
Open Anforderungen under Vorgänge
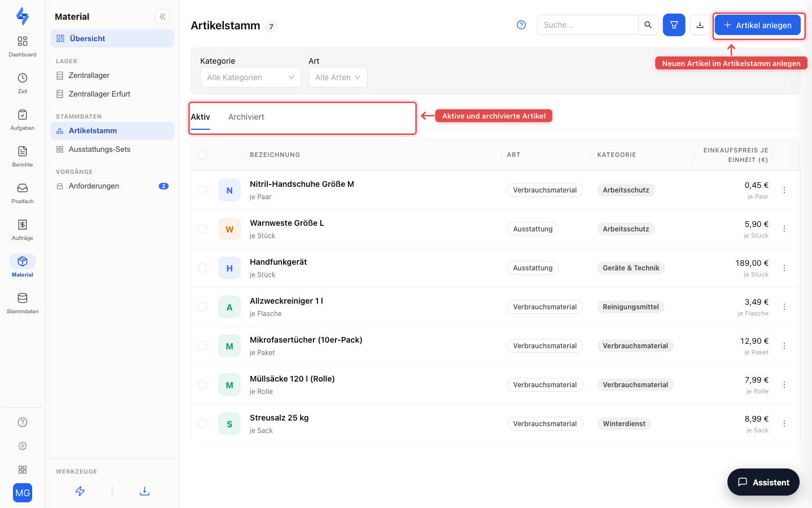pos(112,186)
